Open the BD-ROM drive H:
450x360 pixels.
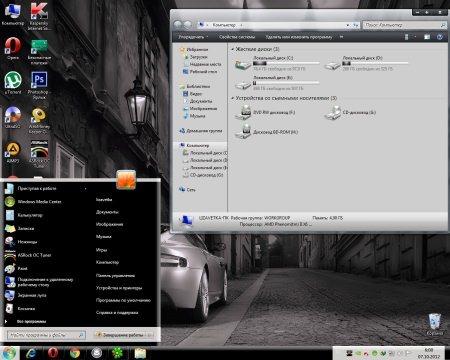click(x=267, y=132)
